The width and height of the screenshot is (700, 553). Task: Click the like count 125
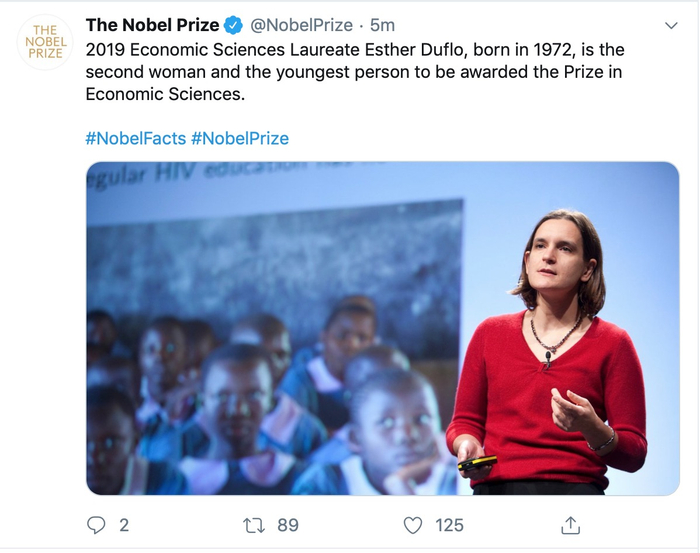pos(449,525)
